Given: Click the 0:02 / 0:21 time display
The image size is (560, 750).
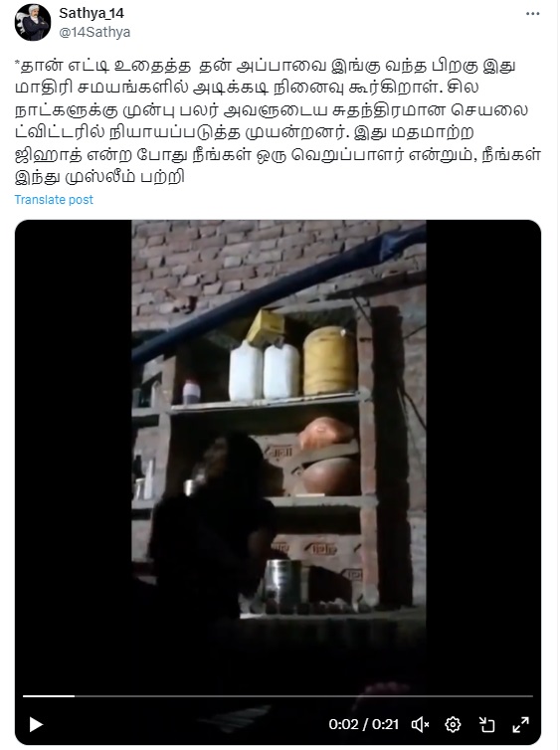Looking at the screenshot, I should point(363,724).
